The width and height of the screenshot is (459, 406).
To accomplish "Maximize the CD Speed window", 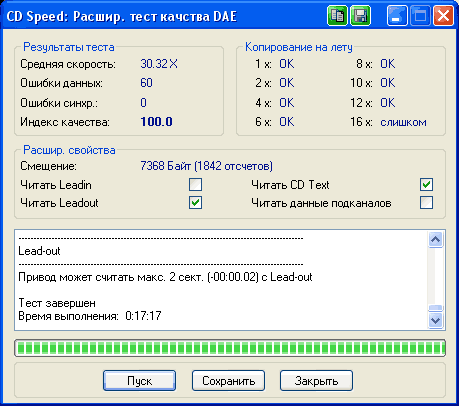I will [x=420, y=16].
